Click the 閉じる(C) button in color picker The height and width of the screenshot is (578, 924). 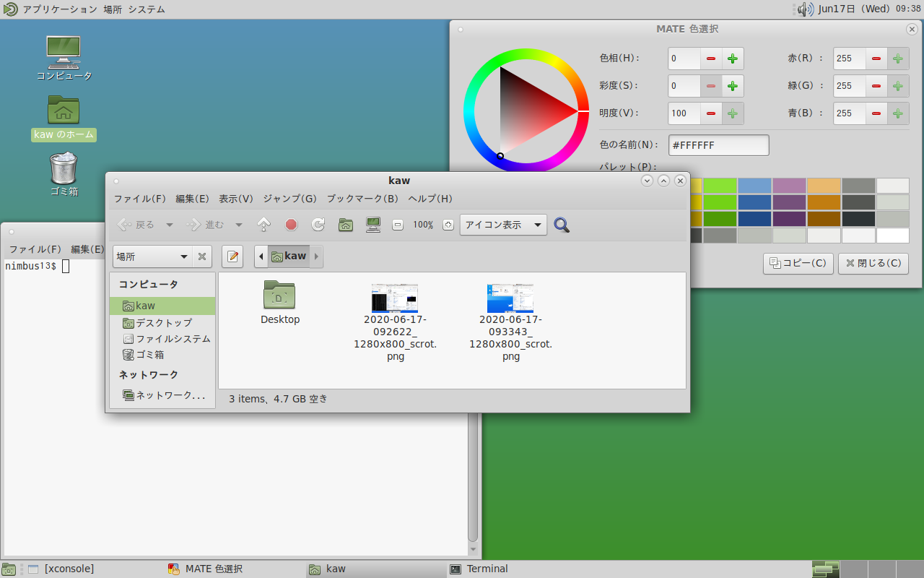(873, 263)
